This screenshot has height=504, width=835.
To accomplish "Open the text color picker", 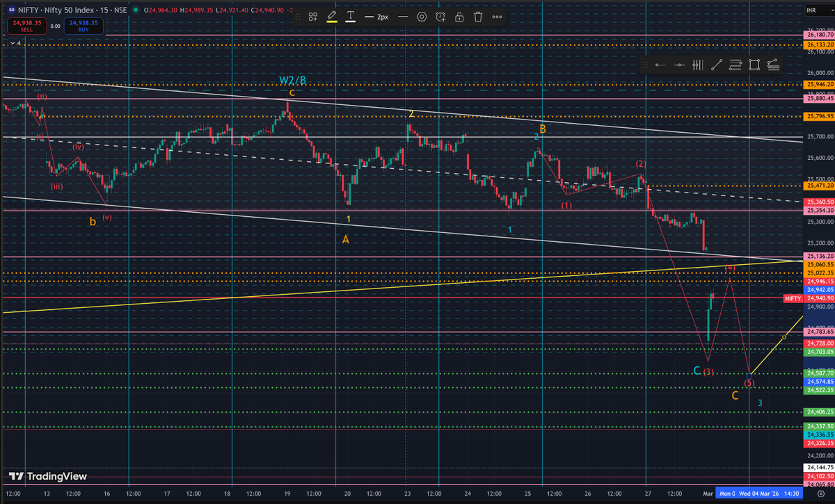I will tap(350, 16).
